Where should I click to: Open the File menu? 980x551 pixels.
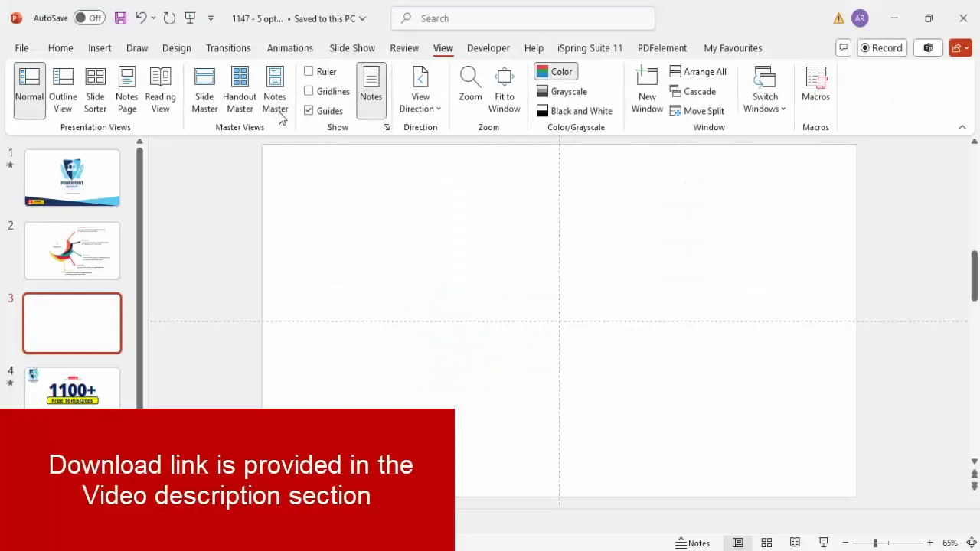pyautogui.click(x=21, y=47)
